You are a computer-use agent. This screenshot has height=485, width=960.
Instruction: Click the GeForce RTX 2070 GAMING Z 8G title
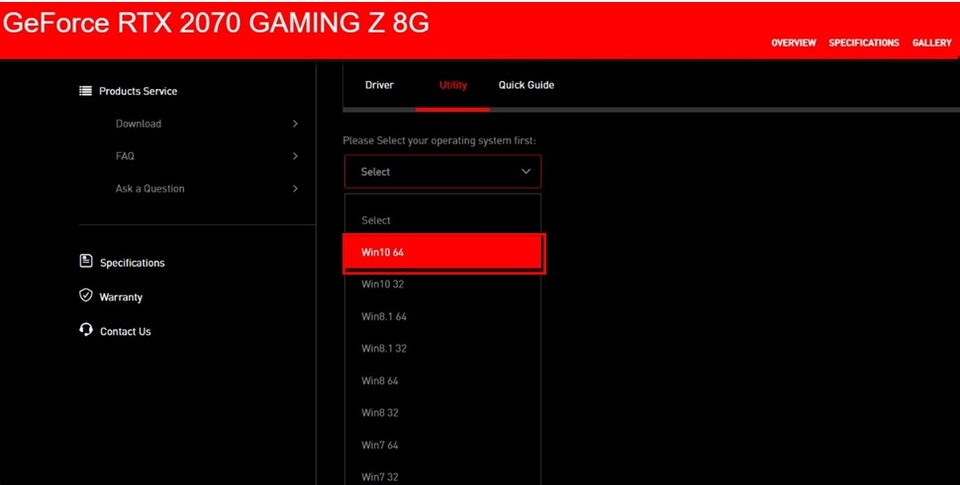tap(216, 23)
